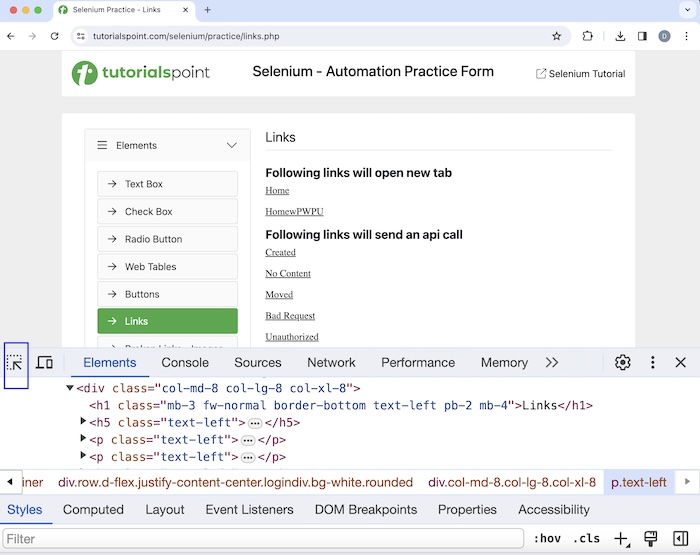Screen dimensions: 700x555
Task: Toggle the computed styles sidebar pane
Action: coord(680,539)
